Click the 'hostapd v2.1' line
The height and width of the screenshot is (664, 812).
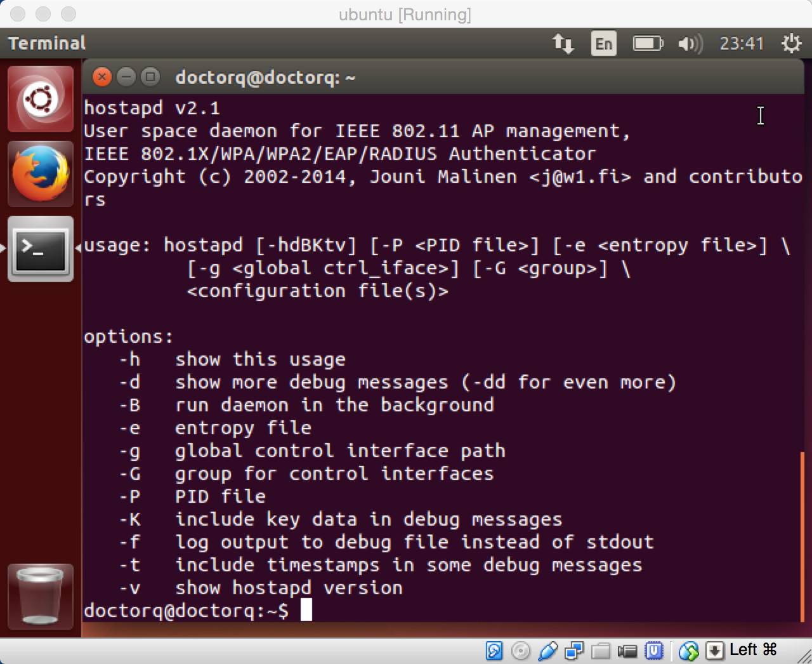[x=152, y=108]
